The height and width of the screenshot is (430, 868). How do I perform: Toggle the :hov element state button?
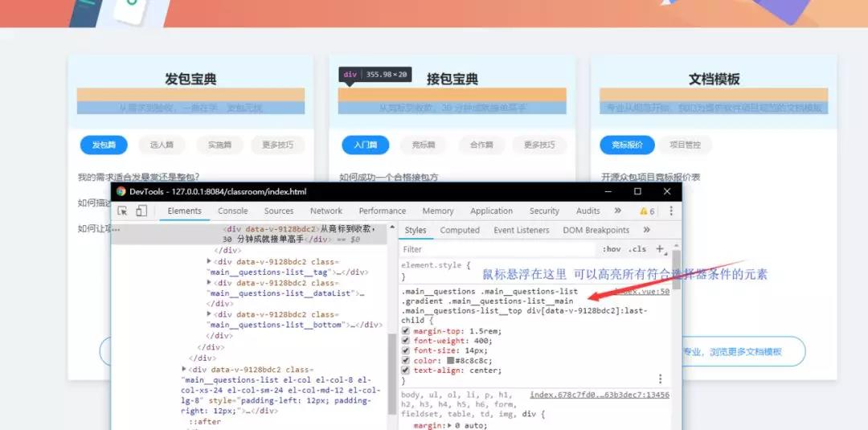[612, 249]
